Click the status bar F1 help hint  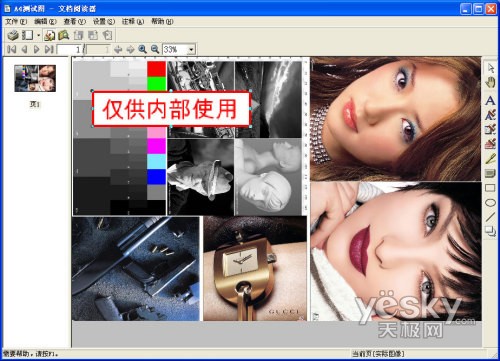click(x=30, y=354)
